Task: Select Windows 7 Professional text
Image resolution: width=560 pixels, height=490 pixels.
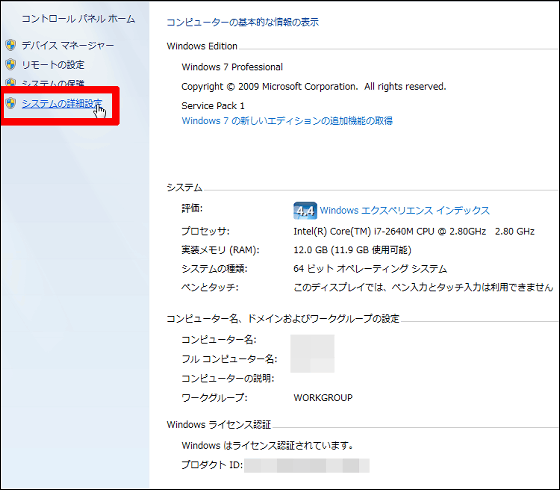Action: click(232, 67)
